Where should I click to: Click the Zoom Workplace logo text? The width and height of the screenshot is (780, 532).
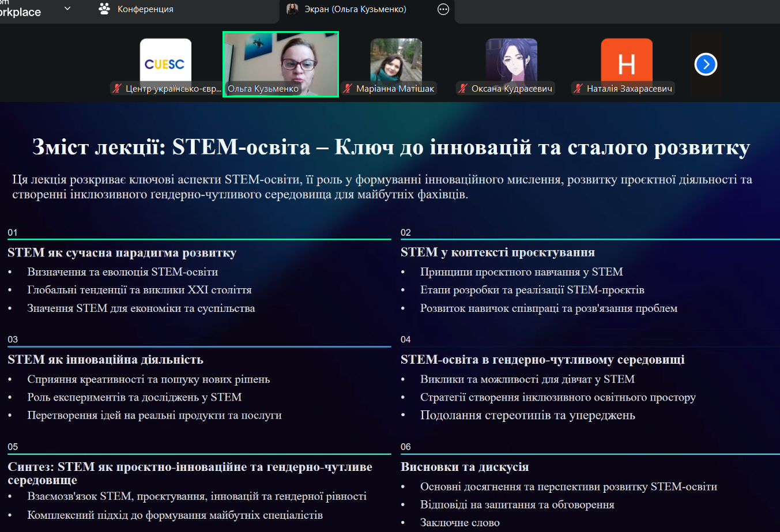20,12
